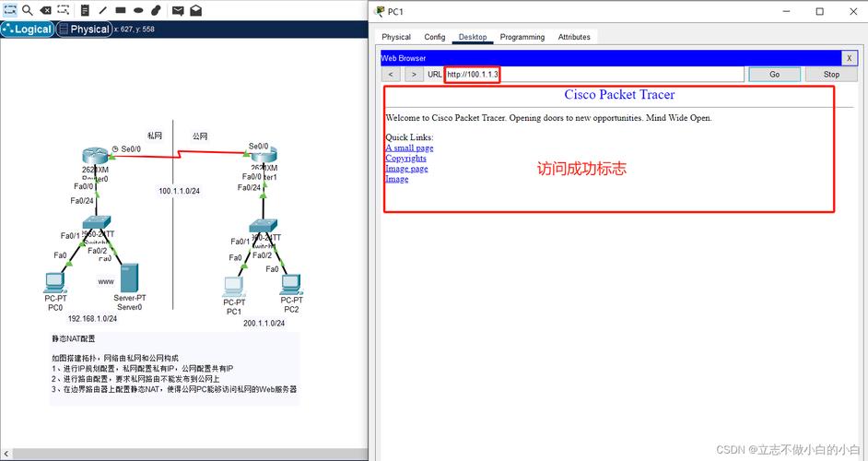The width and height of the screenshot is (868, 461).
Task: Select the Draw Freeform tool
Action: pos(156,10)
